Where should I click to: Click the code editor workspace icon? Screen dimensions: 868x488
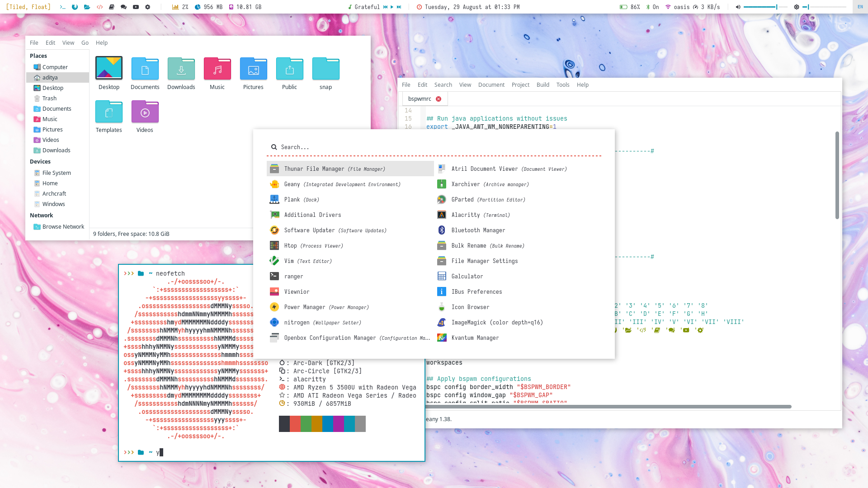click(99, 7)
